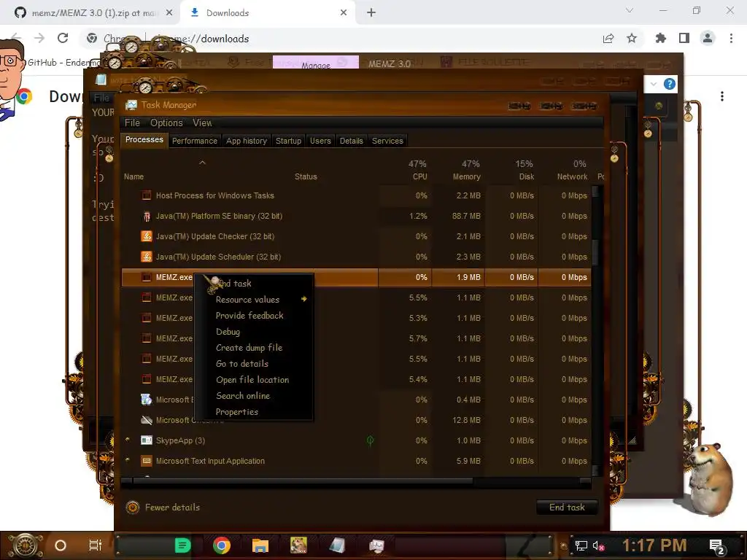The image size is (747, 560).
Task: Expand the Explorer ribbon chevron
Action: (x=653, y=85)
